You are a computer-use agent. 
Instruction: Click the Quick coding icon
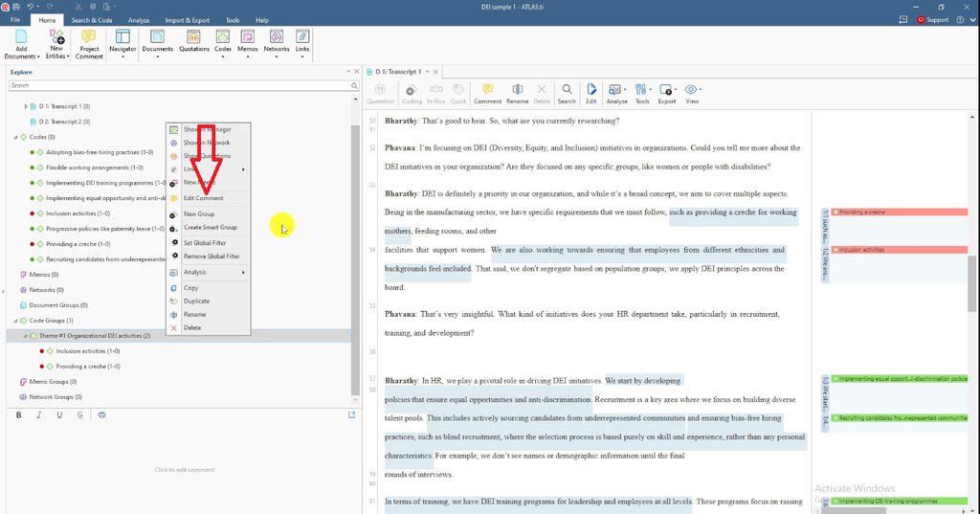tap(458, 94)
